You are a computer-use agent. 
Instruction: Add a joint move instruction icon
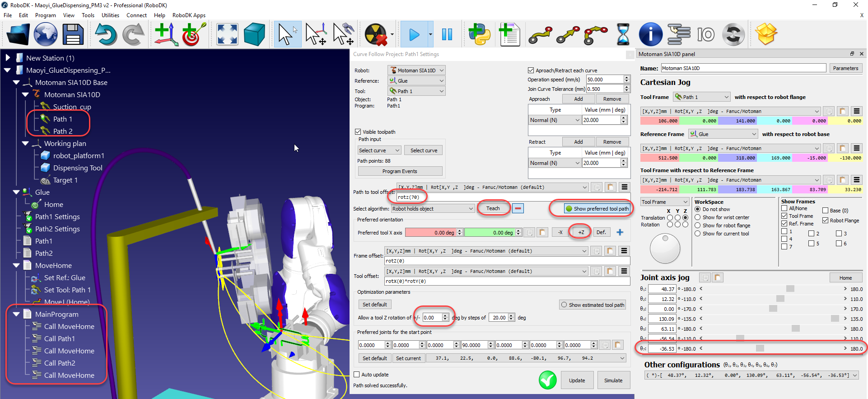[x=540, y=35]
